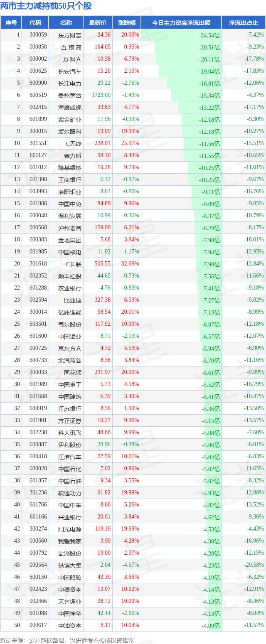
Task: Click the 代码 column header
Action: [35, 23]
